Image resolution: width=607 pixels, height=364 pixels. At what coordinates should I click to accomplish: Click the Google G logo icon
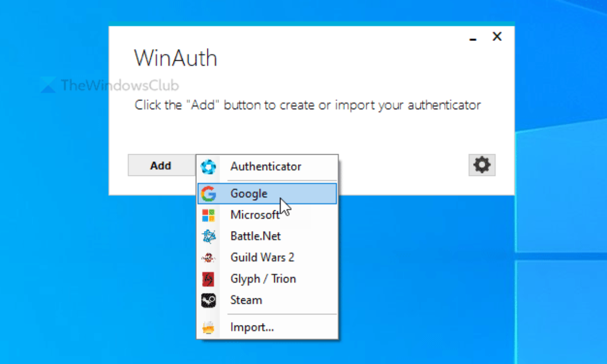click(208, 194)
